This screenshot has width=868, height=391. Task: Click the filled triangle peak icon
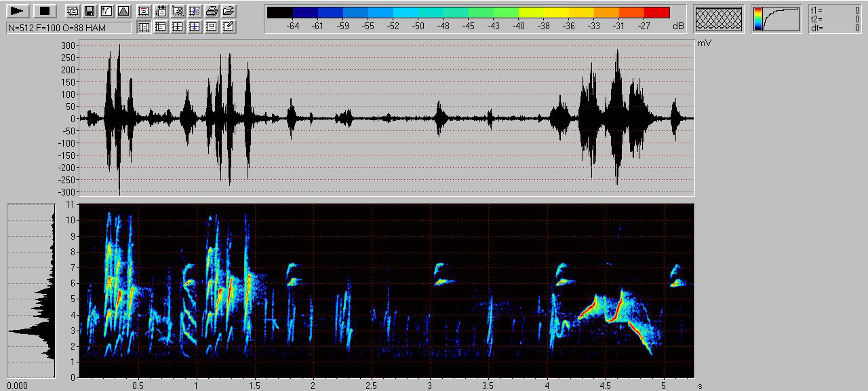tap(123, 11)
